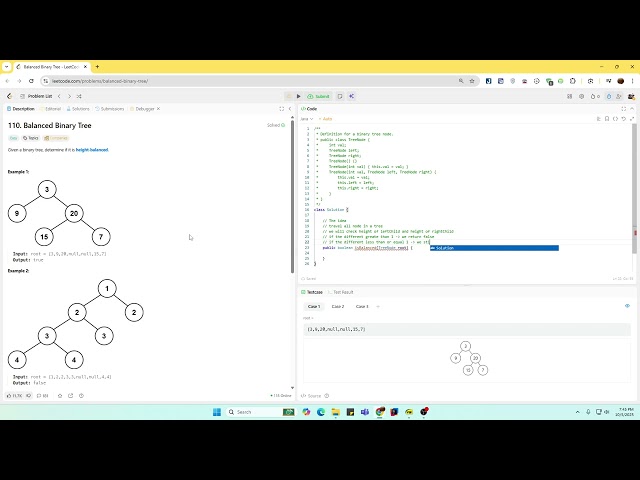Viewport: 640px width, 480px height.
Task: Pick a random problem shuffle icon
Action: 79,96
